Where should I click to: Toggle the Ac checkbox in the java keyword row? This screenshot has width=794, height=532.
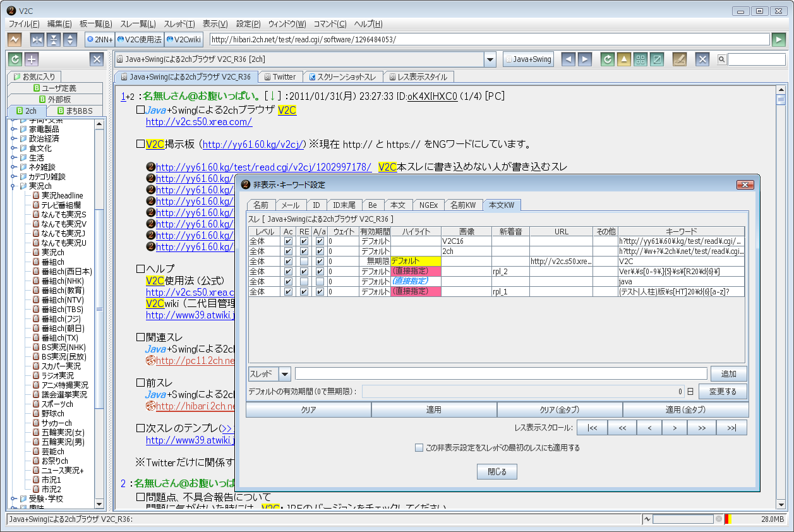click(288, 281)
